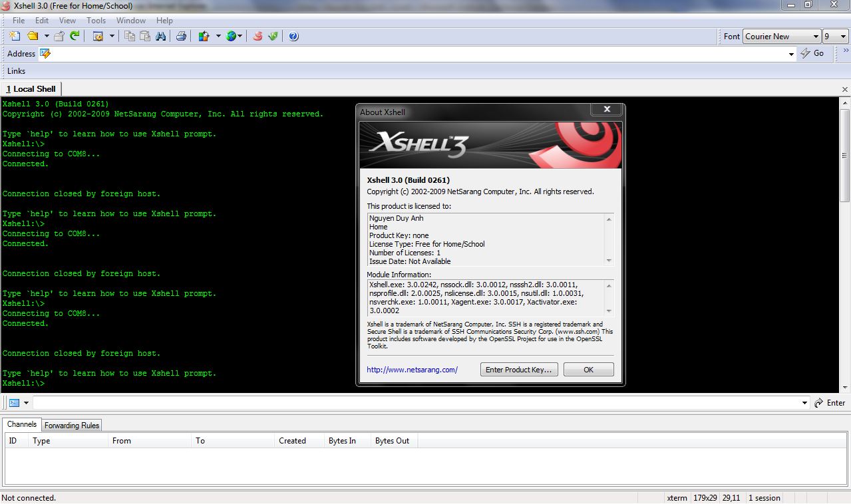This screenshot has height=504, width=851.
Task: Visit the netsarang.com link
Action: 411,369
